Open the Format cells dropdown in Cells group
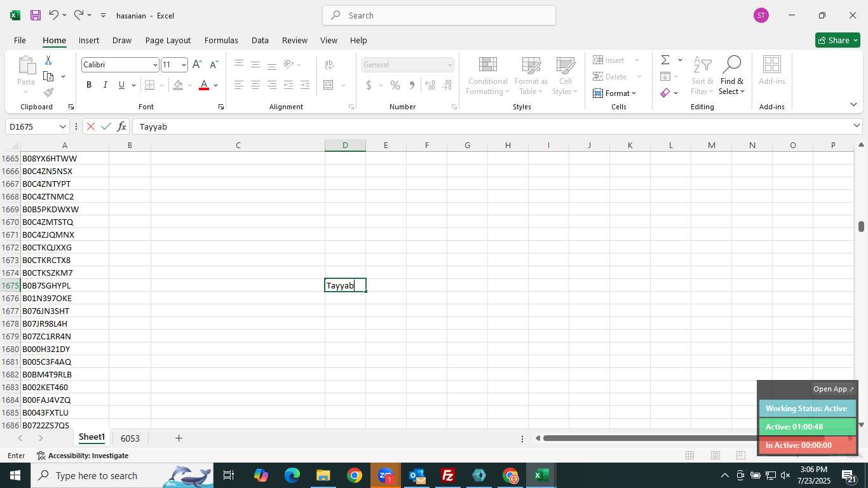This screenshot has height=488, width=868. pos(615,93)
